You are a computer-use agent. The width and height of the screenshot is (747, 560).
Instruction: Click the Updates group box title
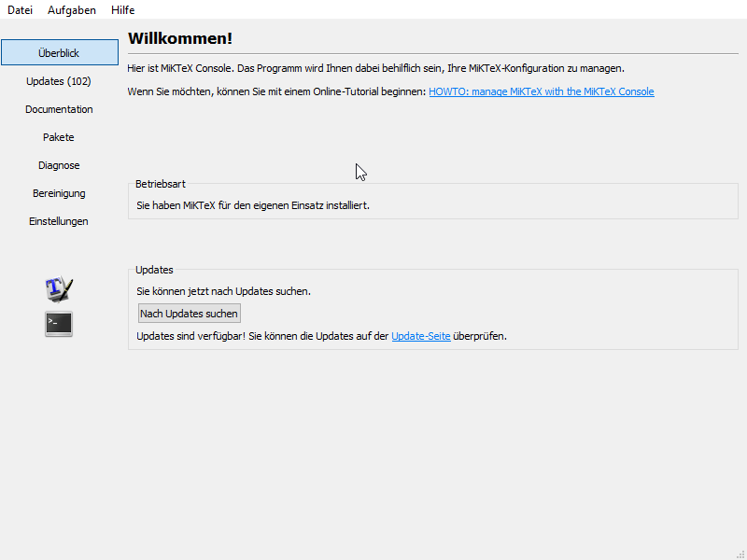[x=154, y=270]
